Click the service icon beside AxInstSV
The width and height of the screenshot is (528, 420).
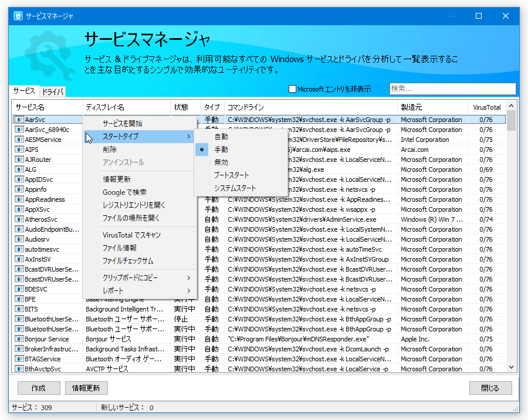(19, 259)
